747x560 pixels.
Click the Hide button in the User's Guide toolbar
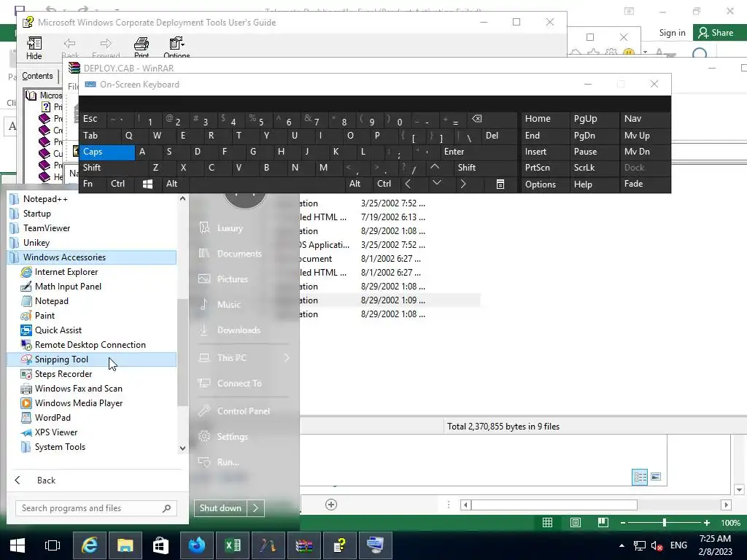[x=34, y=48]
